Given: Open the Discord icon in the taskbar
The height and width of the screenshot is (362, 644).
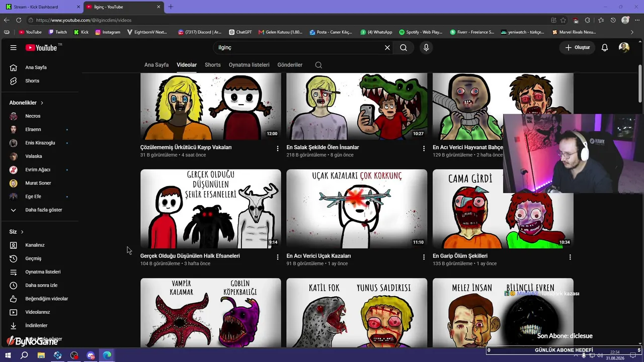Looking at the screenshot, I should (91, 355).
